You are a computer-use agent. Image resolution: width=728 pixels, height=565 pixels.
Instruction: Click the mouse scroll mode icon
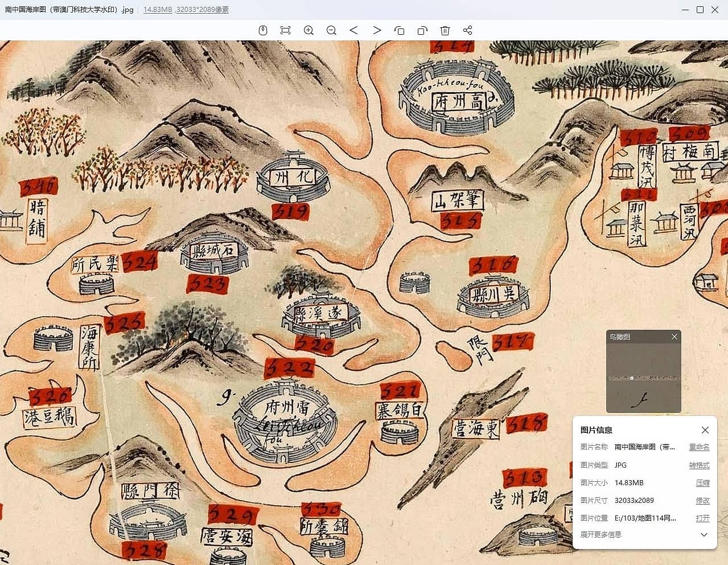[263, 30]
